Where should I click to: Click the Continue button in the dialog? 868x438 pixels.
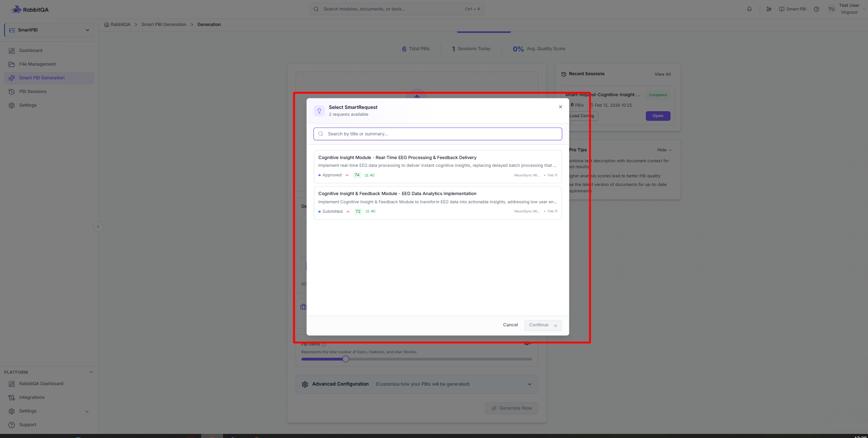(x=543, y=325)
